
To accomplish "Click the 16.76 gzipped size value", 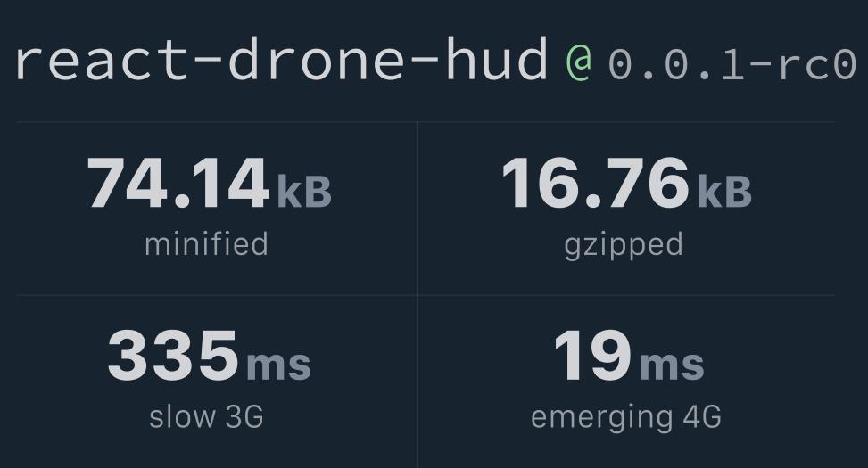I will (x=595, y=183).
